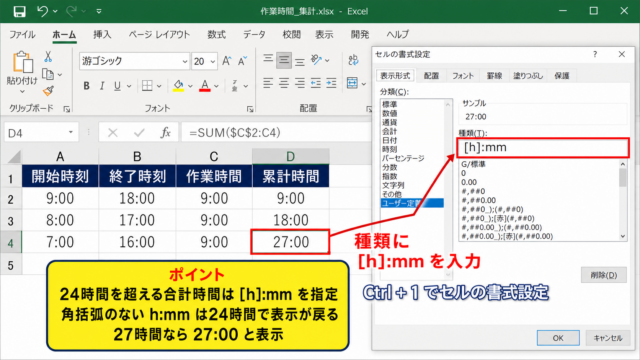Switch to the 配置 tab in format dialog
The image size is (640, 360).
pos(431,76)
